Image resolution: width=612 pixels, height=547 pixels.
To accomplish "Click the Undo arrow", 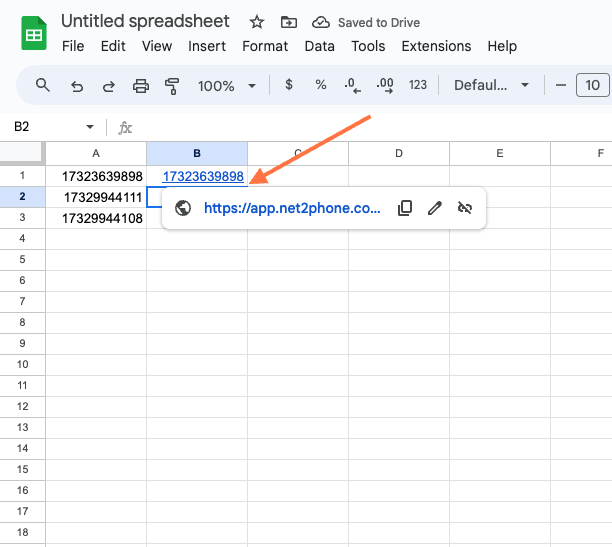I will [77, 86].
